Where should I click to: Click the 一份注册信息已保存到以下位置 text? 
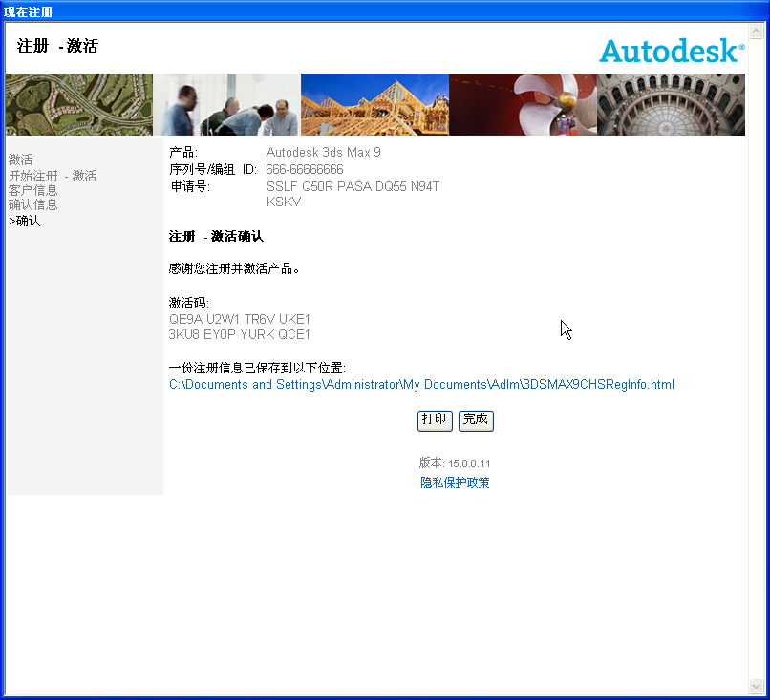click(257, 369)
